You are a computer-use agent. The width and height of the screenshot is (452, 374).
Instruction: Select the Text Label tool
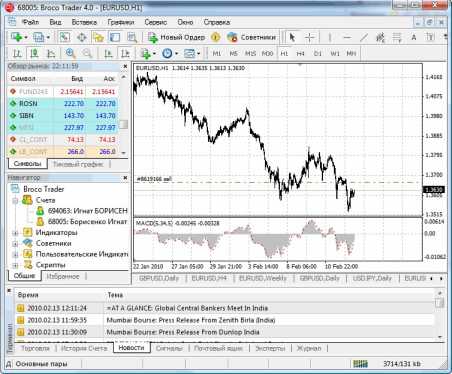[x=430, y=37]
